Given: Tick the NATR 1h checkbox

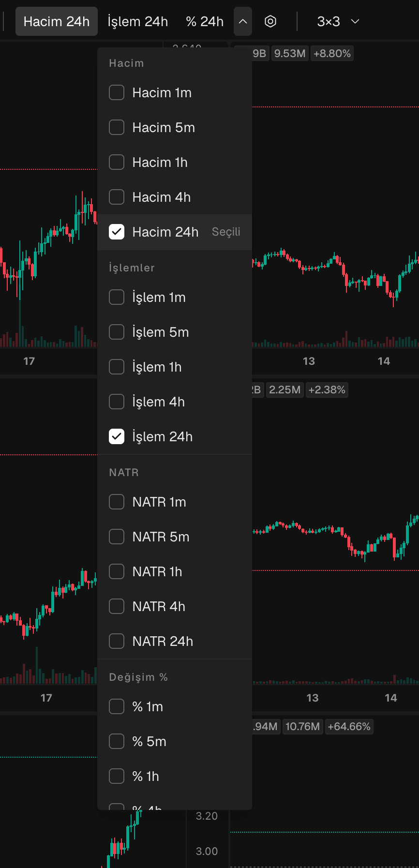Looking at the screenshot, I should pyautogui.click(x=117, y=571).
